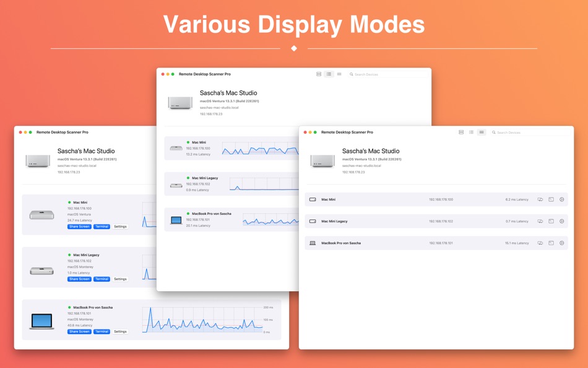Screen dimensions: 588x368
Task: Click "6.2 ms Latency" text
Action: point(517,199)
